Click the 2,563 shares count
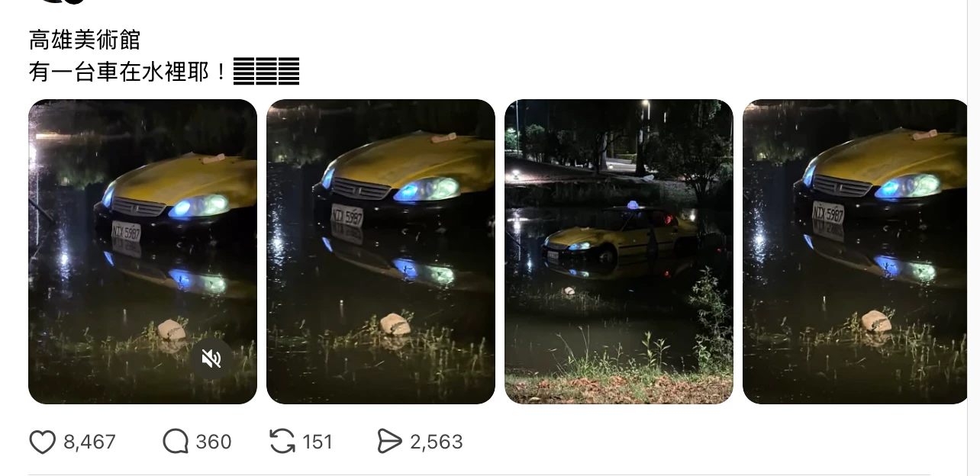This screenshot has width=980, height=476. (437, 442)
